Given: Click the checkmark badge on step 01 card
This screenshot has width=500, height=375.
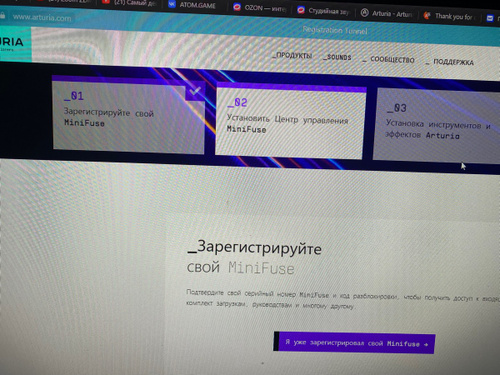Looking at the screenshot, I should [195, 90].
